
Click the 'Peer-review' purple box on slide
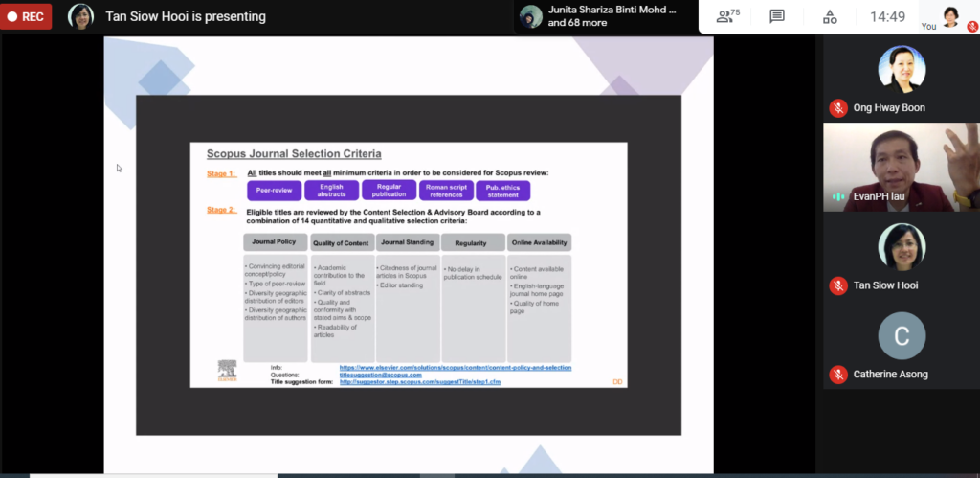275,191
